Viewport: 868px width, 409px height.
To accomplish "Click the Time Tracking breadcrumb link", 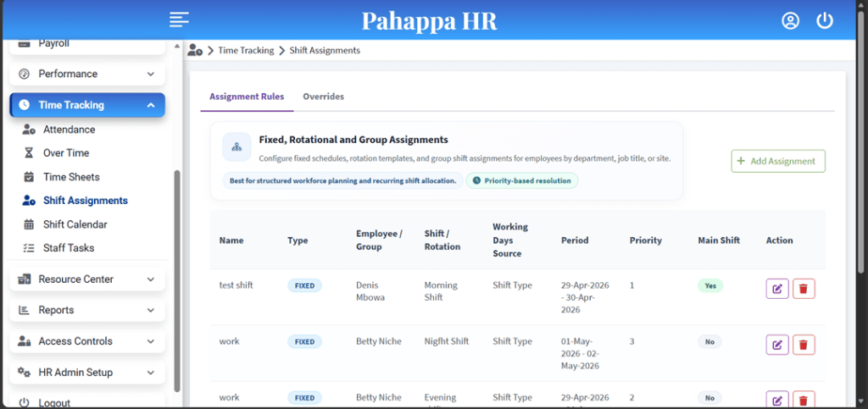I will click(x=246, y=50).
